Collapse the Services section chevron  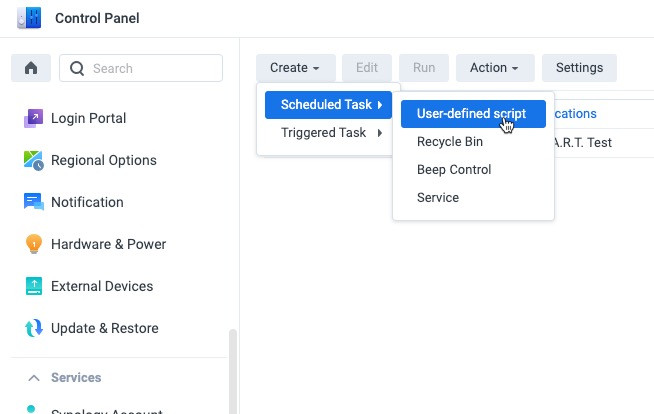point(34,378)
